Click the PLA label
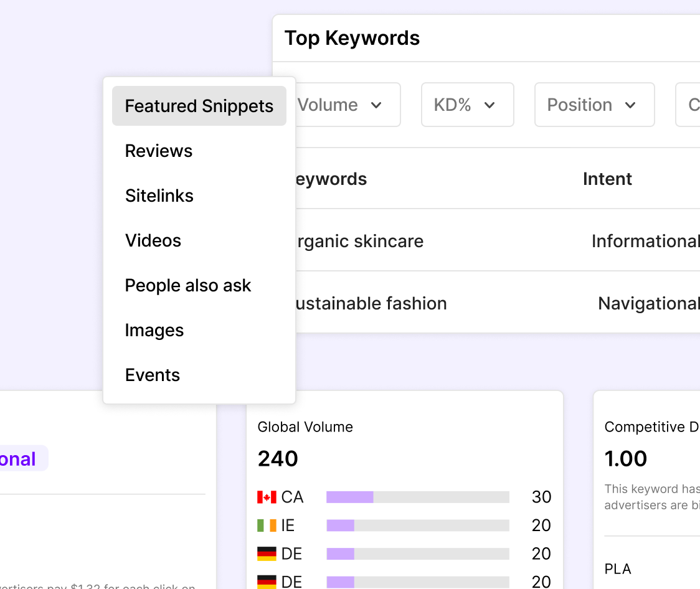Screen dimensions: 700x589 click(618, 569)
